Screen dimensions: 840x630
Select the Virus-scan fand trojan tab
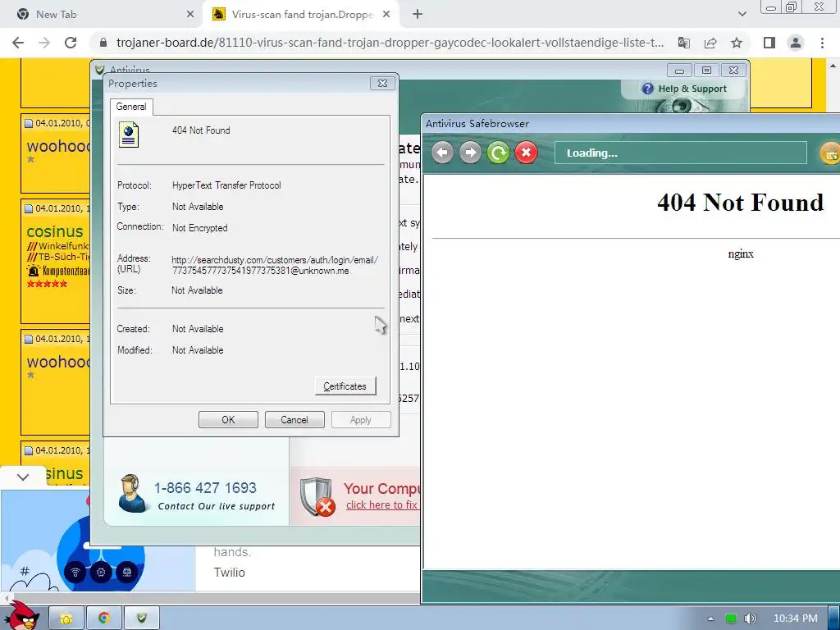tap(302, 15)
